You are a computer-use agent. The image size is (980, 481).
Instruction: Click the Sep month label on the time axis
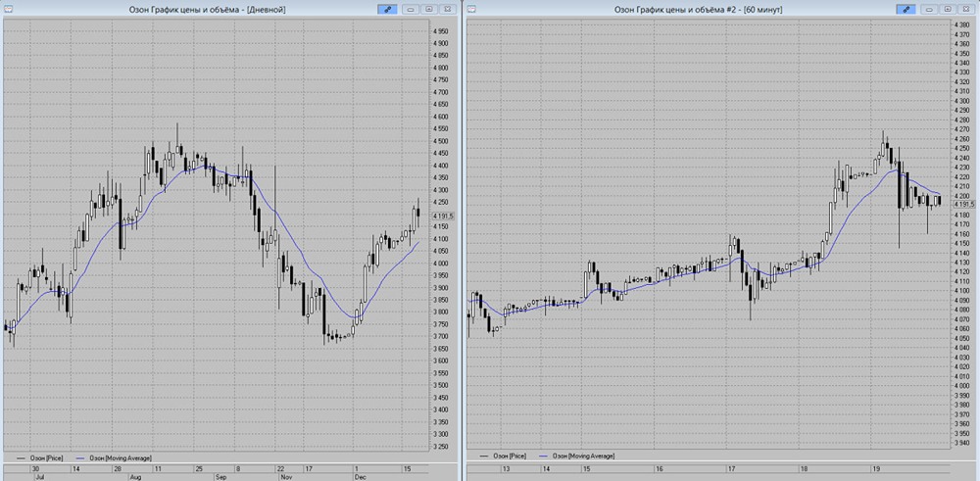point(222,477)
